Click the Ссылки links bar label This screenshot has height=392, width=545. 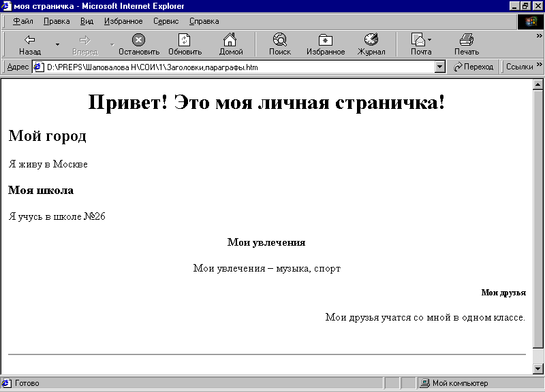[x=519, y=67]
